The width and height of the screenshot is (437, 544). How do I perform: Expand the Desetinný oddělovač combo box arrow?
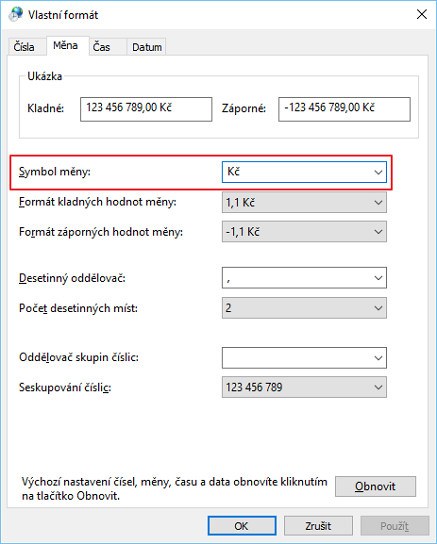click(378, 278)
